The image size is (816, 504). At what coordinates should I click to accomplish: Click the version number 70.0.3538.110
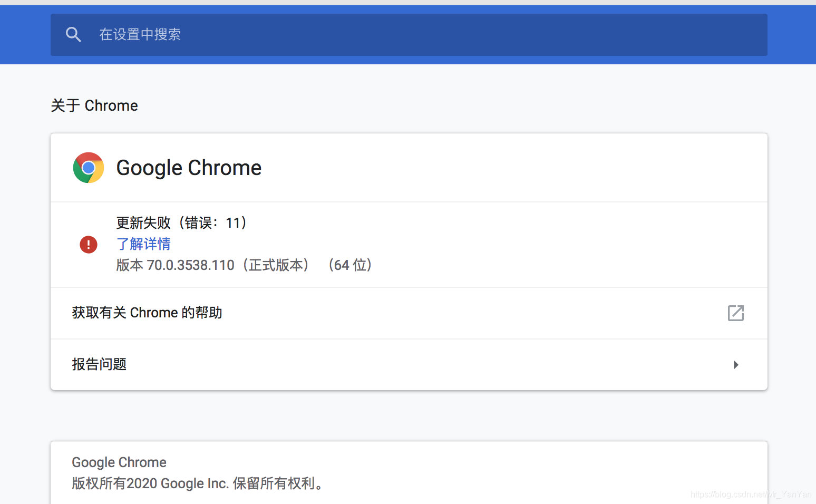(x=190, y=265)
